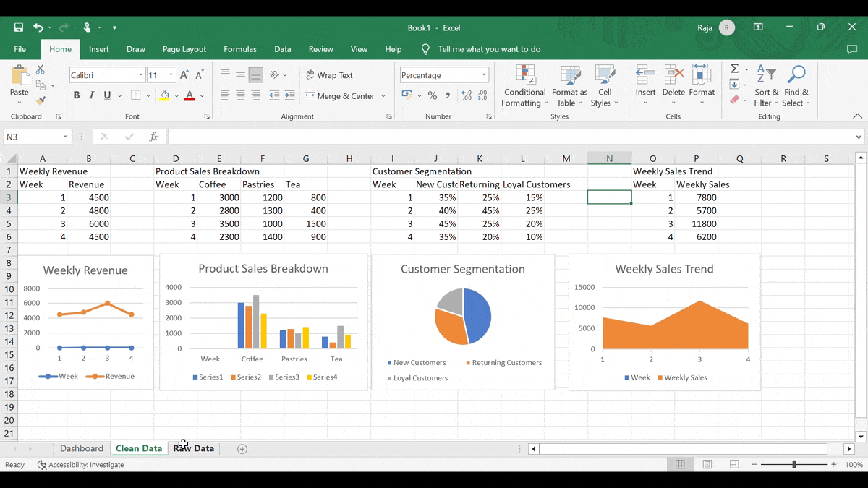Viewport: 868px width, 488px height.
Task: Click the AutoSum sigma icon
Action: pos(734,69)
